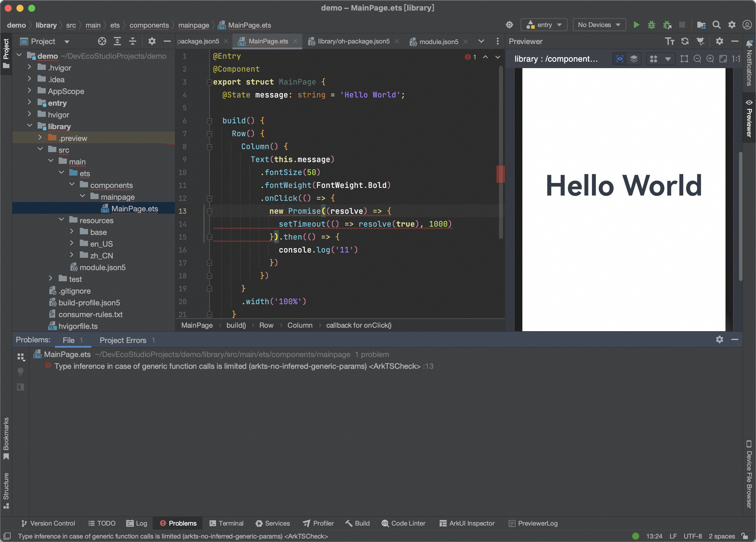Screen dimensions: 756x542
Task: Toggle the read-only lock icon in status bar
Action: tap(744, 536)
